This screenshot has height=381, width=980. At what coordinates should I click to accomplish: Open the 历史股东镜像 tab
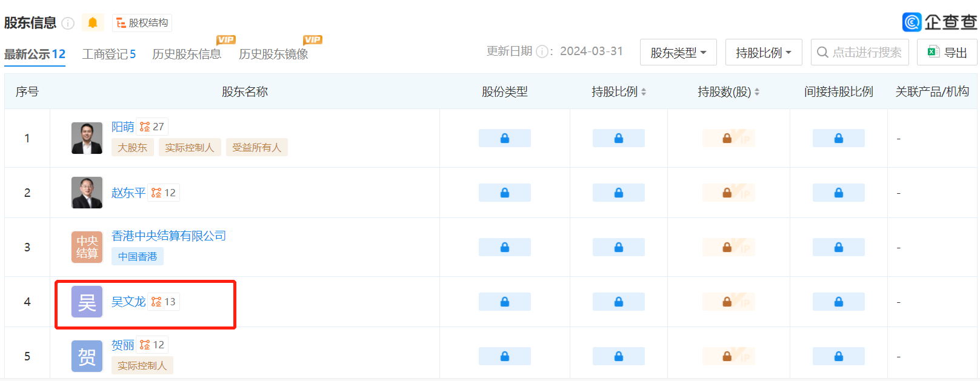pos(273,55)
